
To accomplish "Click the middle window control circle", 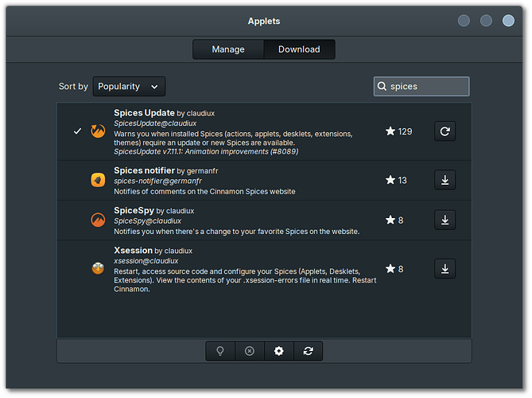I will click(486, 21).
